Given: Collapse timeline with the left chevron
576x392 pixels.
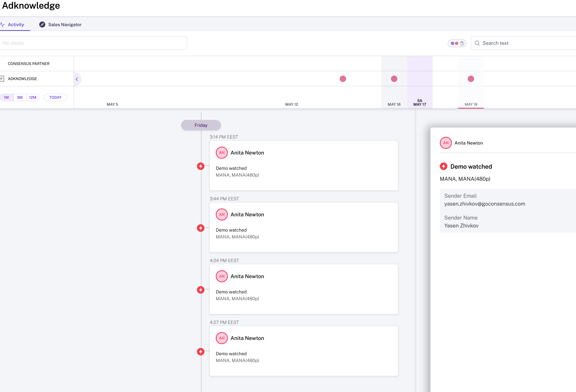Looking at the screenshot, I should tap(77, 79).
